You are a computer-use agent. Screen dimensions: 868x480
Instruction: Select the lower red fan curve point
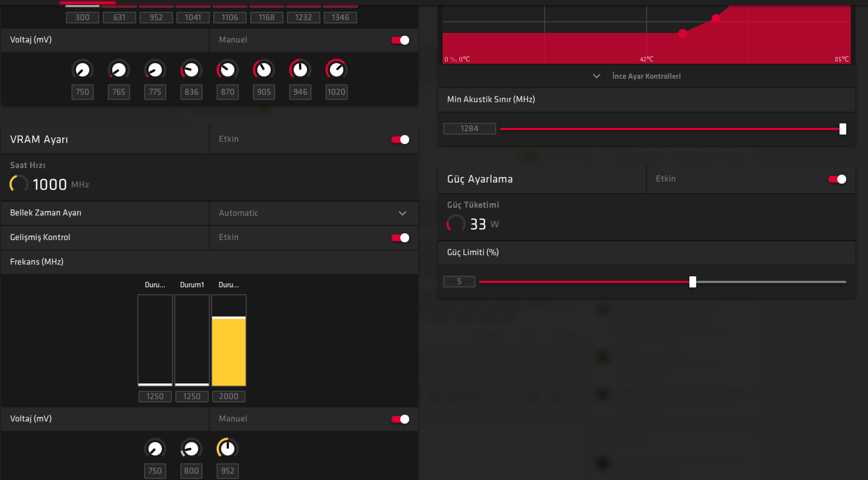pos(683,33)
